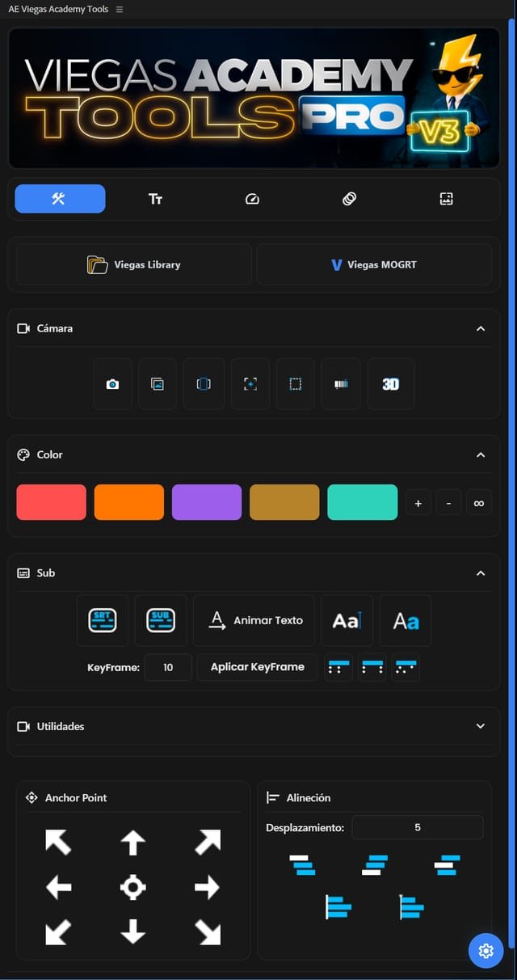The image size is (517, 980).
Task: Open the panel menu next to AE Viegas Academy Tools
Action: [120, 9]
